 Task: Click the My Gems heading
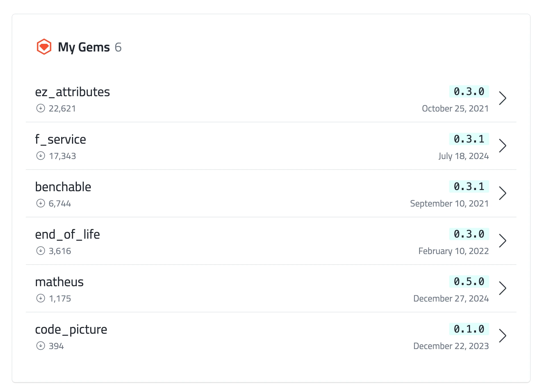click(x=84, y=47)
